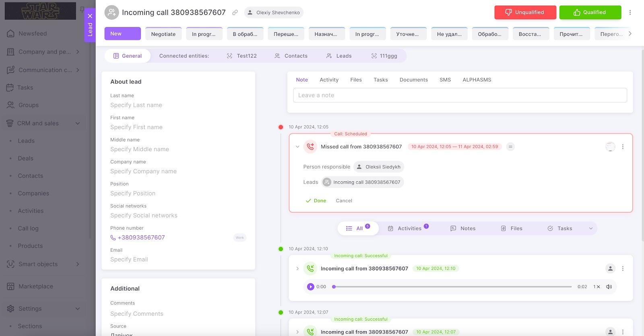Screen dimensions: 644x336
Task: Open the Contacts connected entities tab
Action: tap(291, 56)
